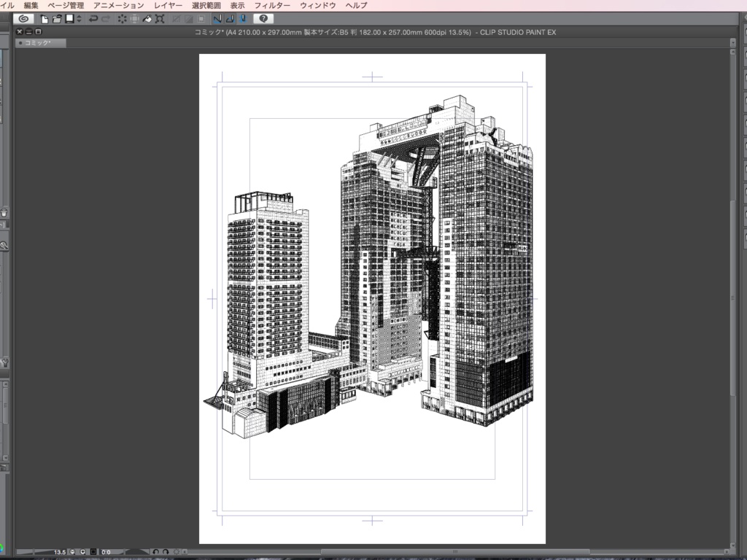
Task: Redo the undone action
Action: click(x=106, y=18)
